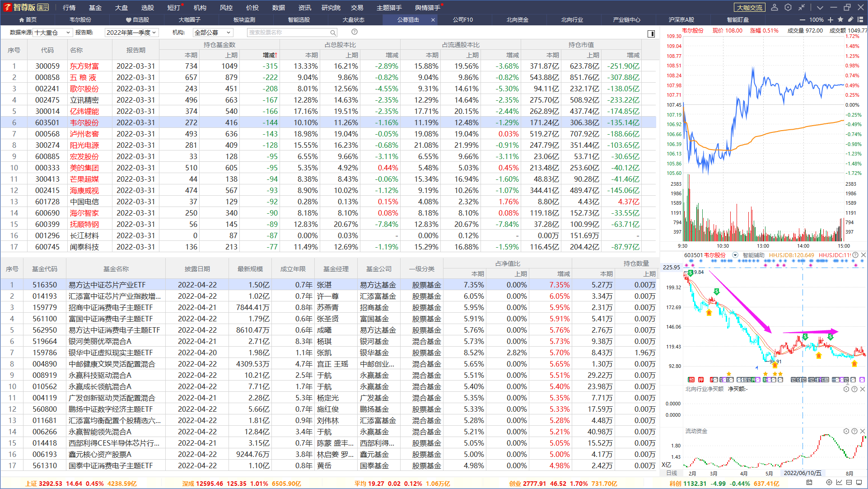Select stock row 闻泰科技
Screen dimensions: 868x489
(x=328, y=247)
